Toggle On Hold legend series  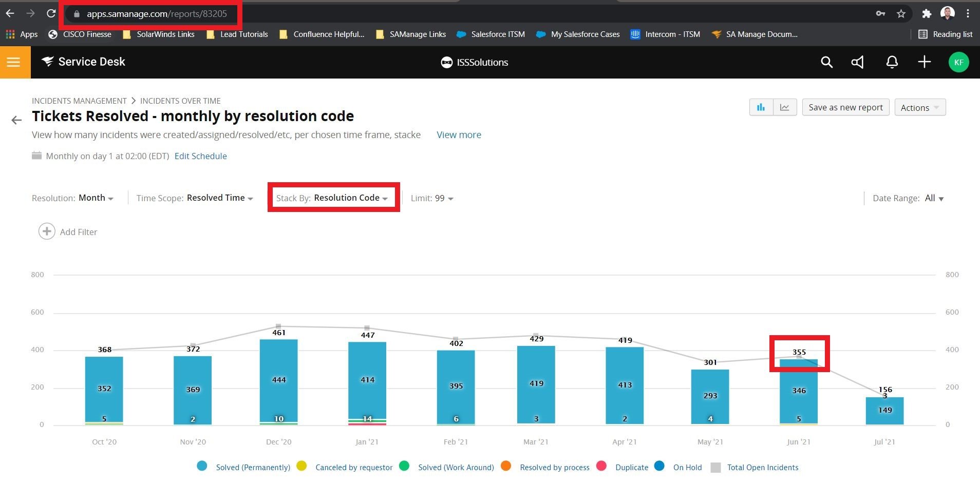coord(678,467)
